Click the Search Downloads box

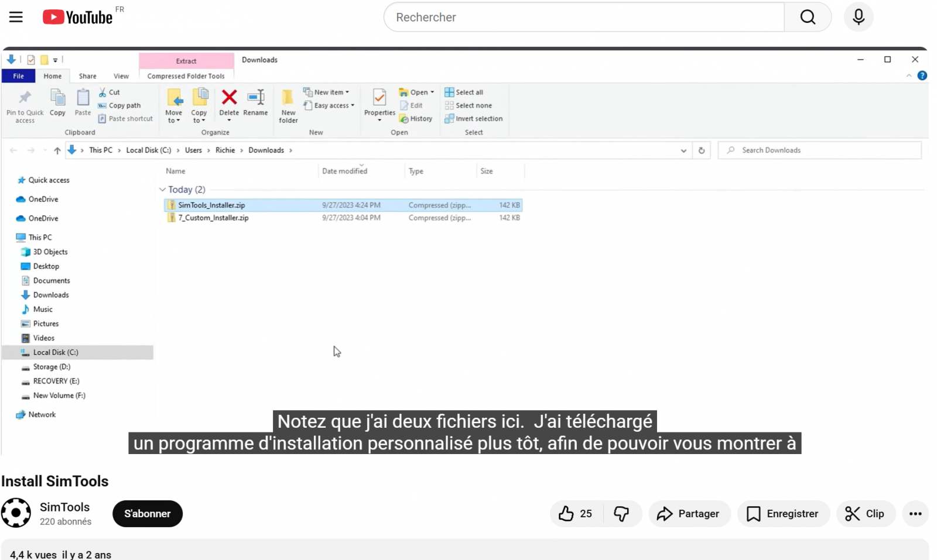coord(819,150)
